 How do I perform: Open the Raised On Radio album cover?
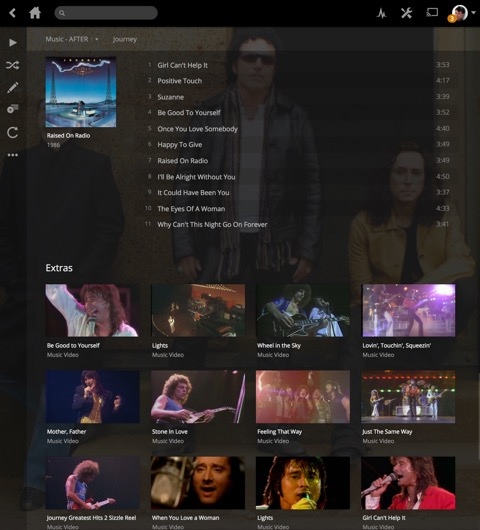click(81, 92)
